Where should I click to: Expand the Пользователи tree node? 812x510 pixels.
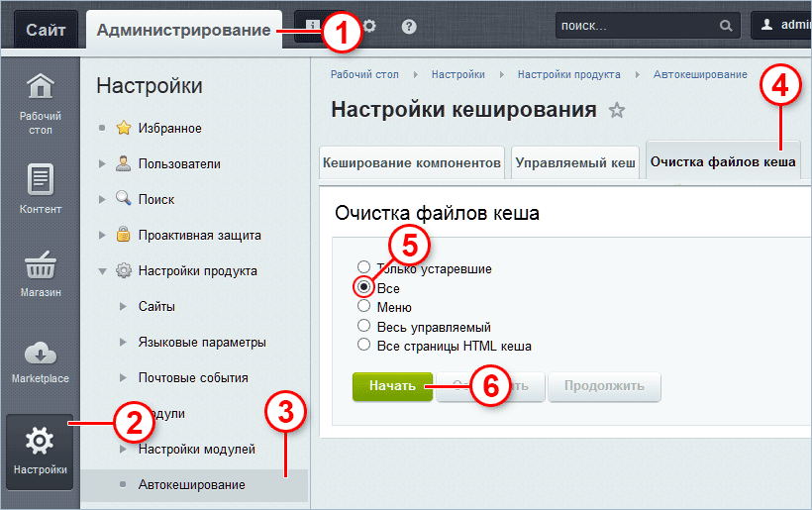[103, 163]
